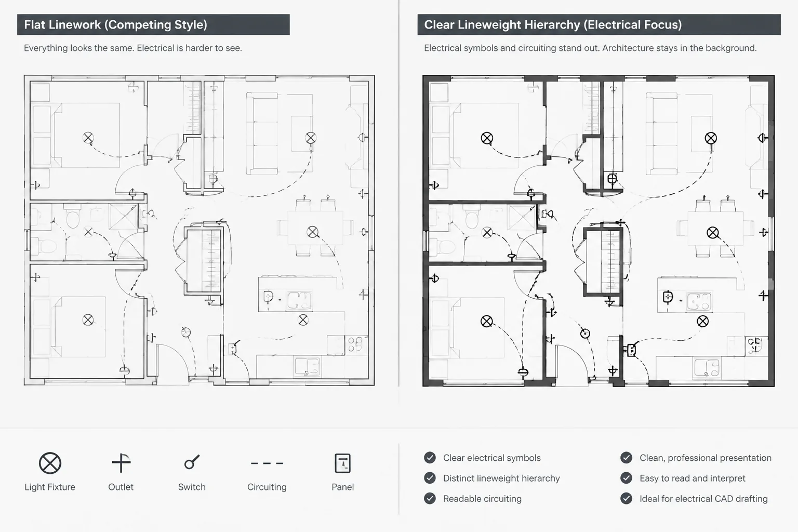Click the 'Outlet' legend label
This screenshot has width=798, height=532.
click(121, 487)
